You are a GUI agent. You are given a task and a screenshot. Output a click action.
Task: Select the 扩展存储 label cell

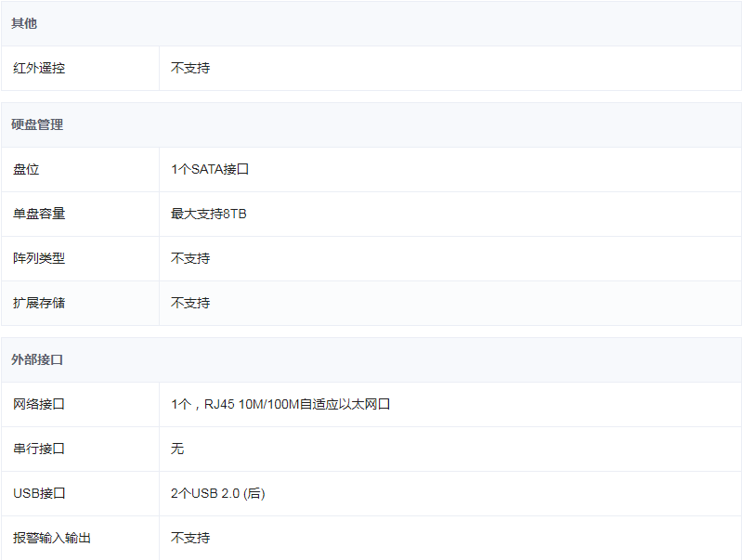point(81,303)
